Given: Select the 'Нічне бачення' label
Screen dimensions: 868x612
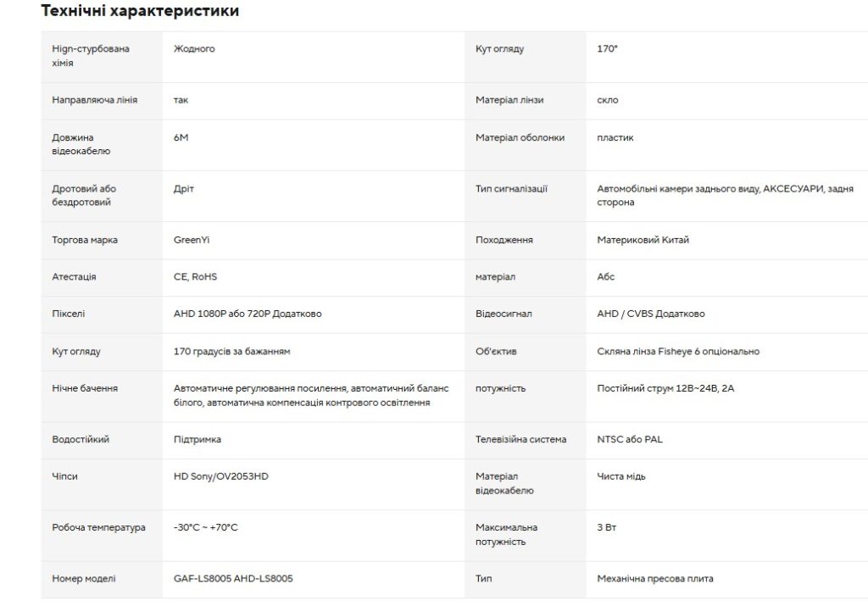Looking at the screenshot, I should pyautogui.click(x=85, y=388).
